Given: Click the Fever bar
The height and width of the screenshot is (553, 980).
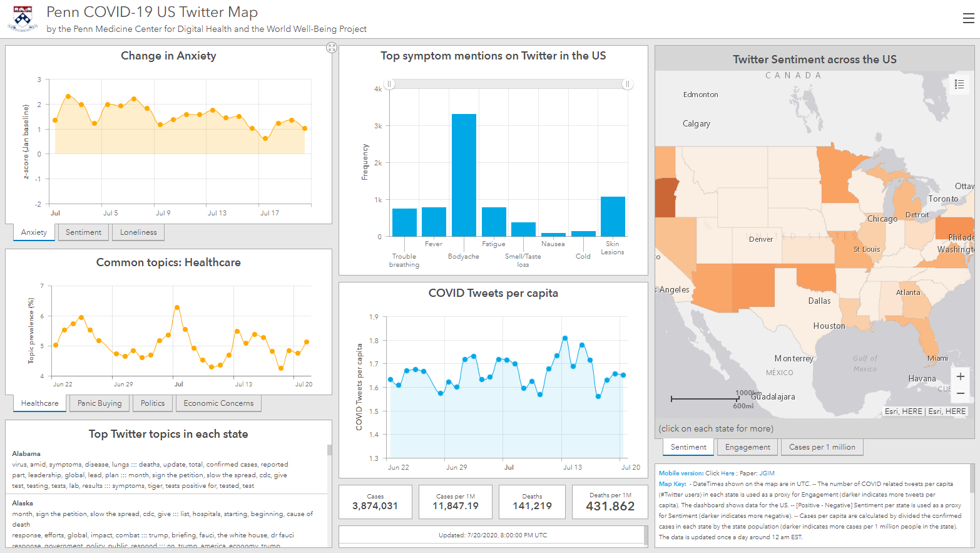Looking at the screenshot, I should pos(434,222).
